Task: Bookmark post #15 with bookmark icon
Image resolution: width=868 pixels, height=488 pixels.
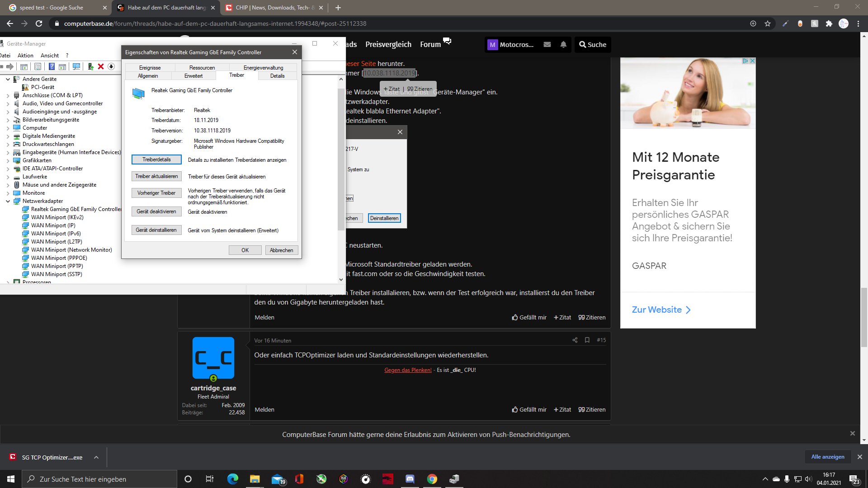Action: click(587, 340)
